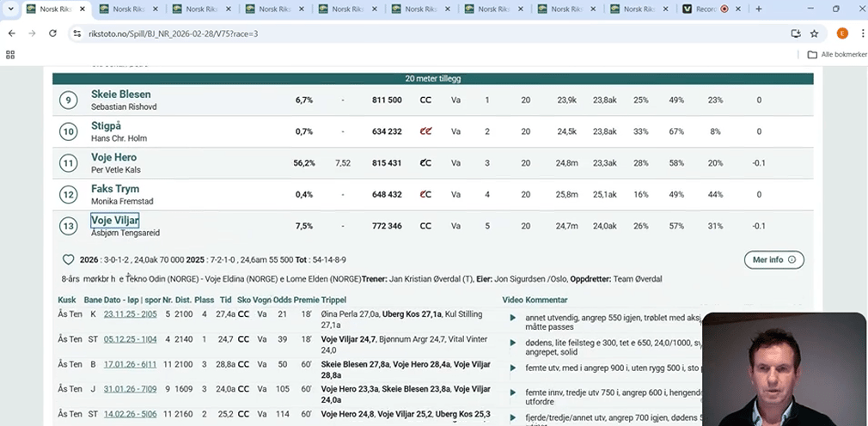Open the 31.01.26 - 7|09 race link
Viewport: 868px width, 426px height.
click(x=131, y=389)
